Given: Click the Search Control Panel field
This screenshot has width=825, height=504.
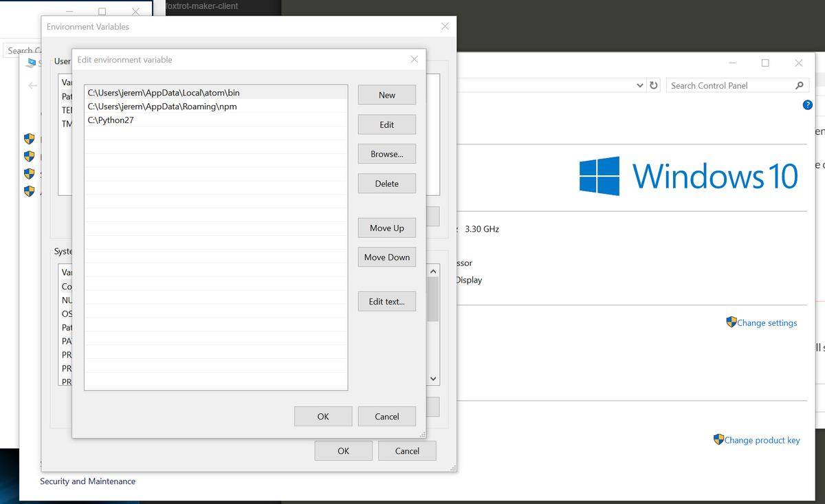Looking at the screenshot, I should [x=730, y=85].
